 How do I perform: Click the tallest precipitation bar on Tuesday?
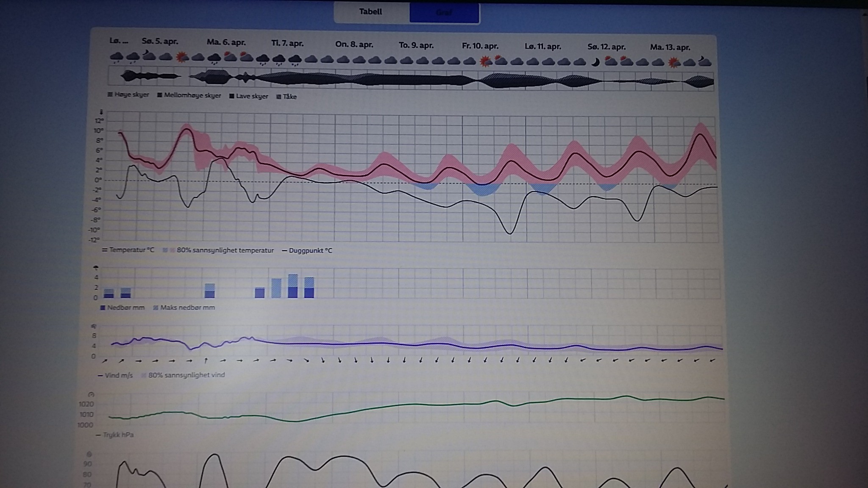pos(293,286)
